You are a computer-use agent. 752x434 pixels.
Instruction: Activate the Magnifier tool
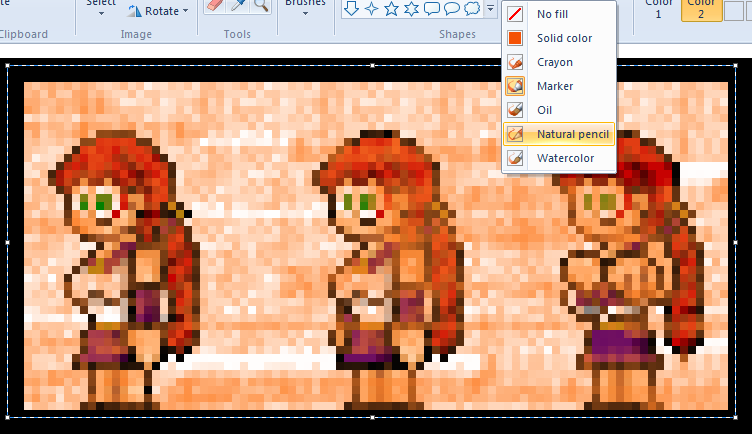[260, 6]
